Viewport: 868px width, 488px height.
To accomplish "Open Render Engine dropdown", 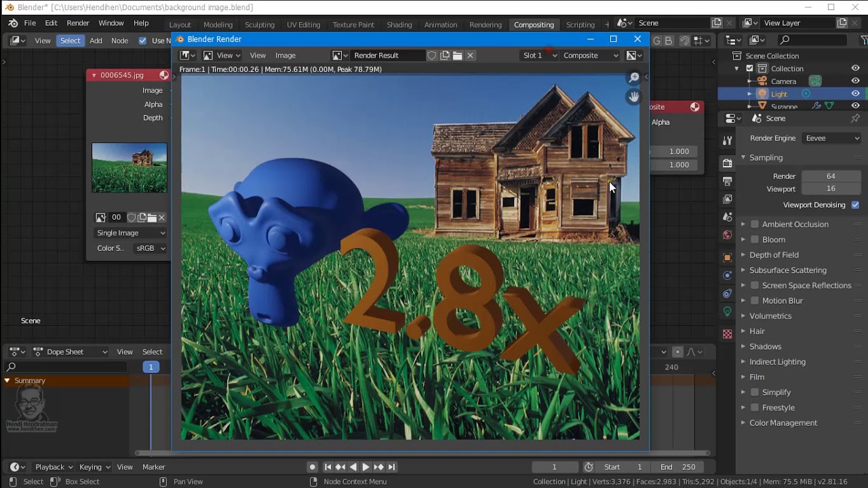I will tap(832, 138).
